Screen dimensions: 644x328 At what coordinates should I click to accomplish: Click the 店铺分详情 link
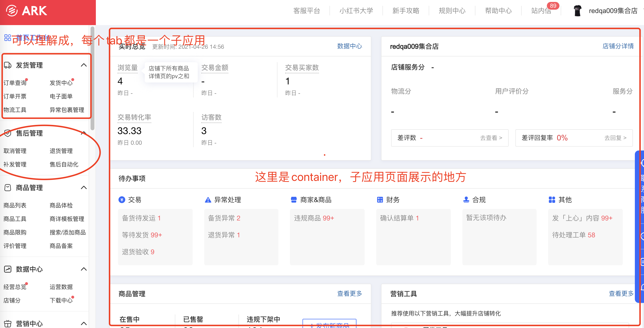pyautogui.click(x=618, y=46)
